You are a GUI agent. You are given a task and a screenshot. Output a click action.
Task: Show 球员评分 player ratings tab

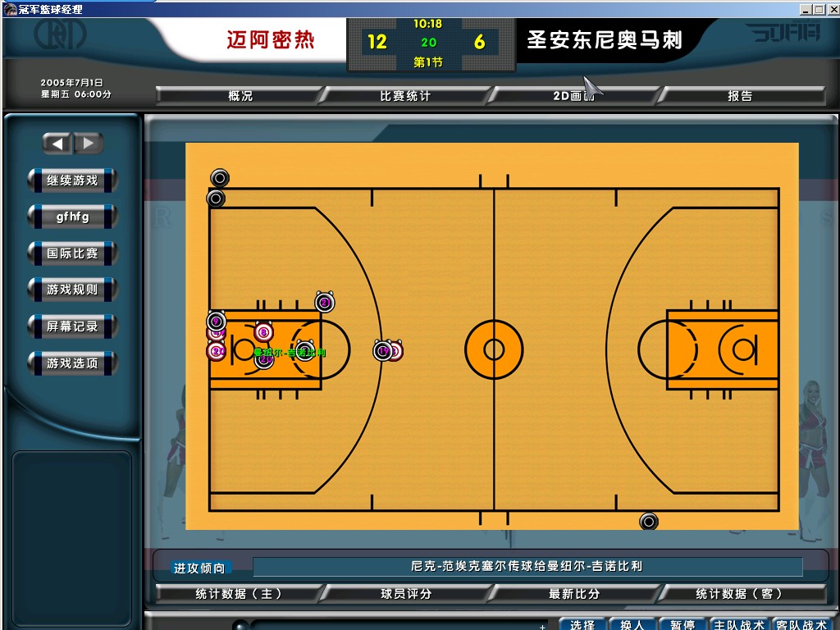(406, 594)
